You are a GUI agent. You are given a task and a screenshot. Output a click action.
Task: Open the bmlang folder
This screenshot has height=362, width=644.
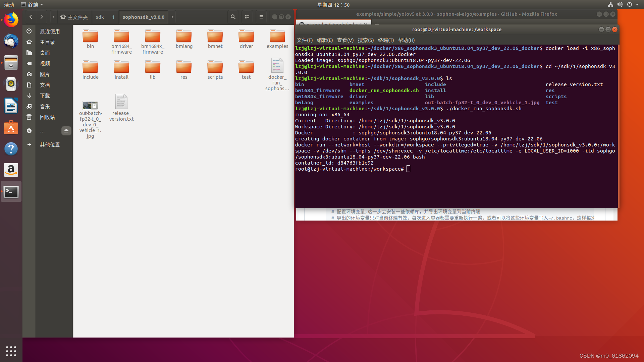[x=184, y=39]
